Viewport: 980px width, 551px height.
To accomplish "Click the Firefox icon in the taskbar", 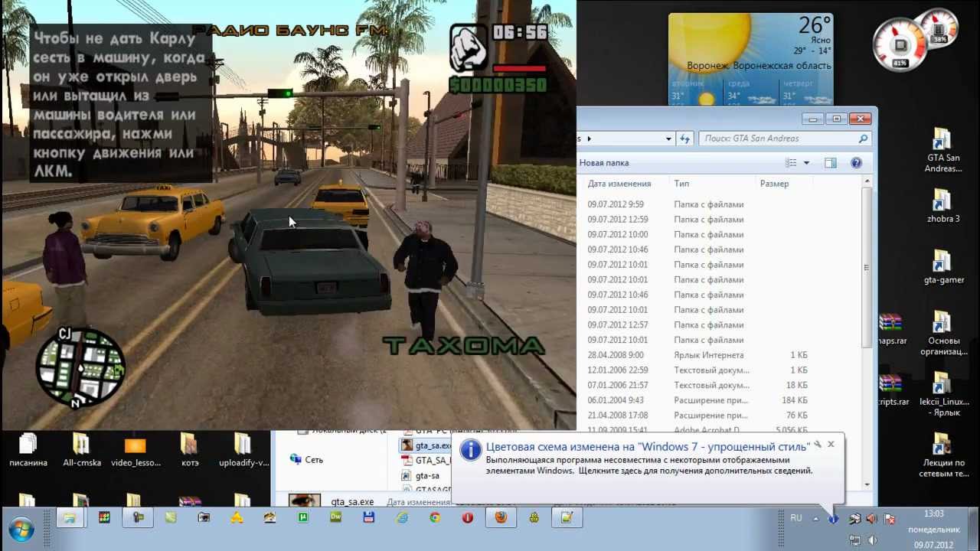I will pyautogui.click(x=501, y=517).
